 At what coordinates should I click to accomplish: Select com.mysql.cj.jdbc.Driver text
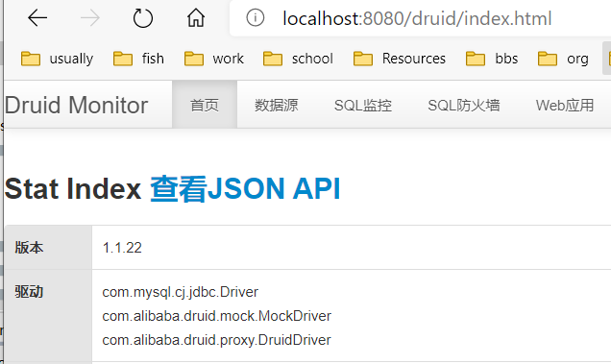click(x=180, y=292)
